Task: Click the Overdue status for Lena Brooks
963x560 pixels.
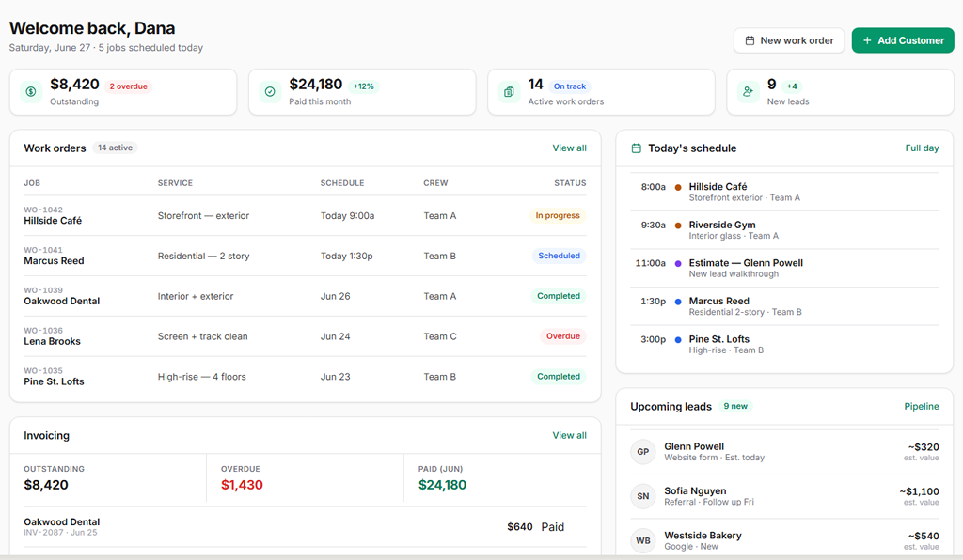Action: [563, 336]
